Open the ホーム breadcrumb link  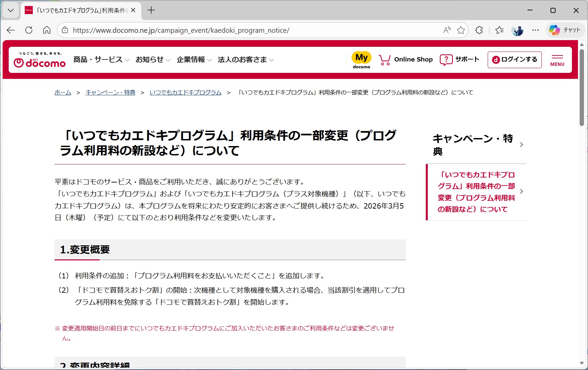point(62,92)
